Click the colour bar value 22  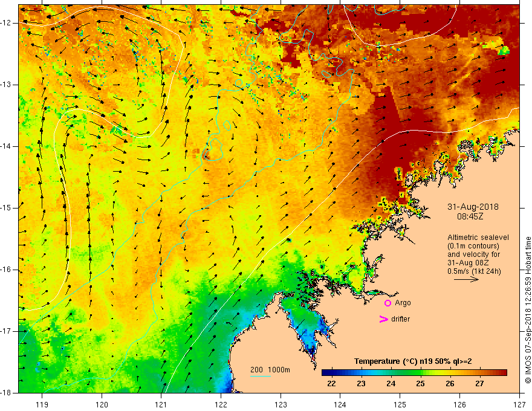pos(331,384)
